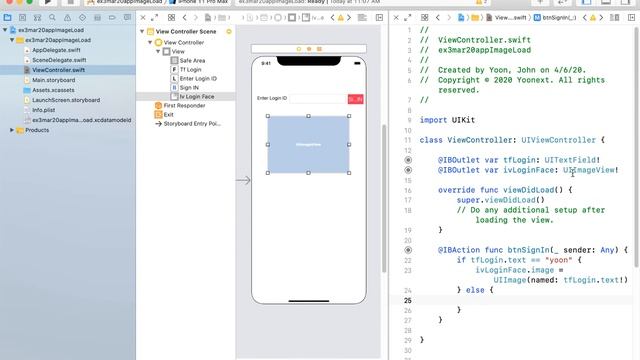Image resolution: width=640 pixels, height=360 pixels.
Task: Open related items menu in code editor
Action: pyautogui.click(x=424, y=18)
